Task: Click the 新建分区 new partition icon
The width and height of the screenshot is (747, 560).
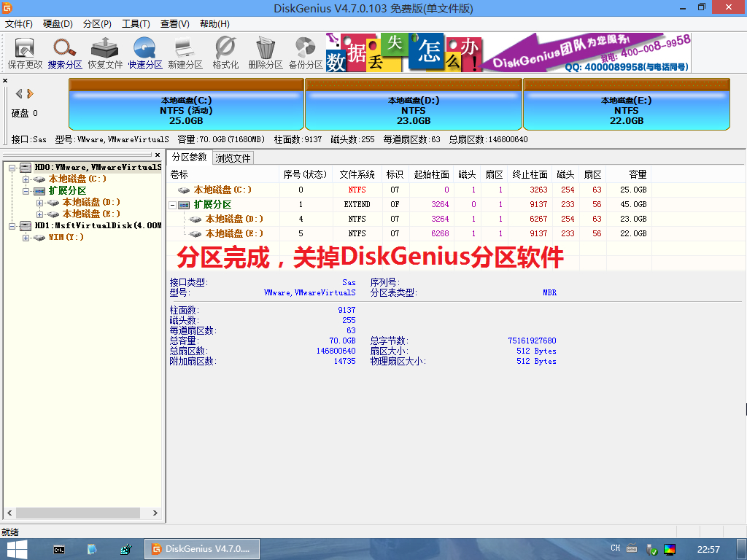Action: pos(185,52)
